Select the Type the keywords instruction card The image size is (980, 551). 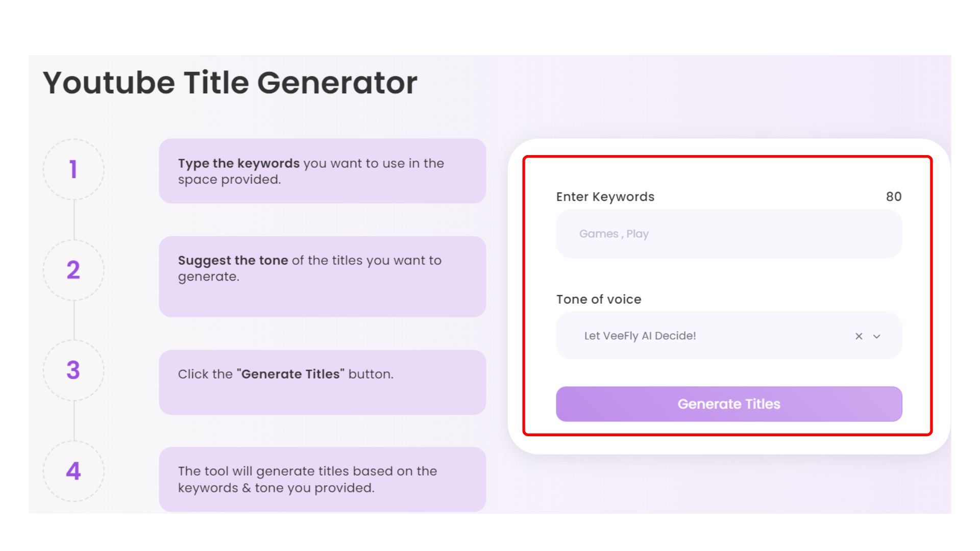[322, 171]
